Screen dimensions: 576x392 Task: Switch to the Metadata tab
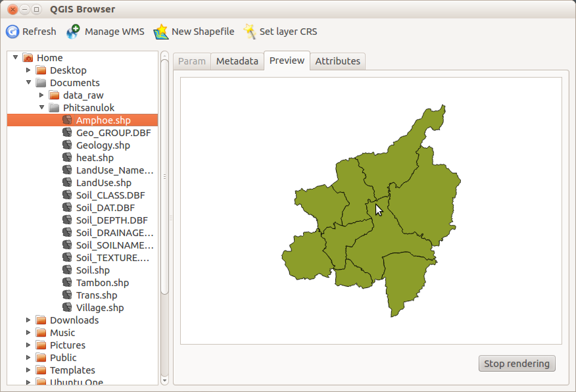coord(237,61)
